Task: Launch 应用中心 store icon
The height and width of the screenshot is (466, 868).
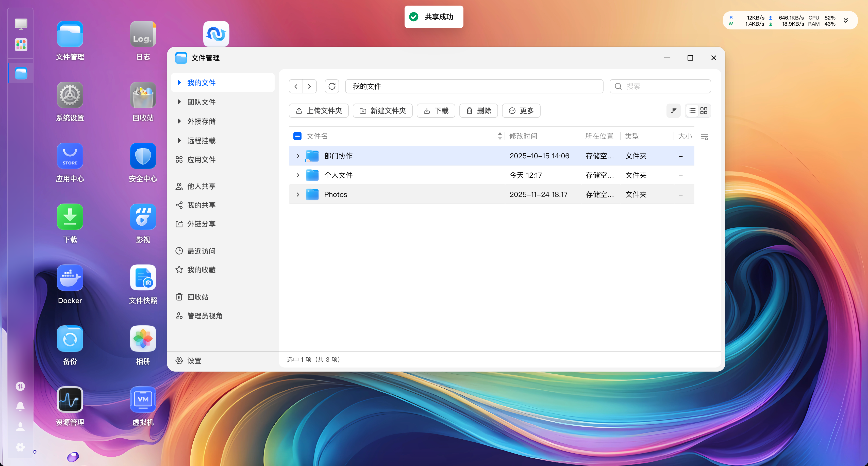Action: click(x=70, y=156)
